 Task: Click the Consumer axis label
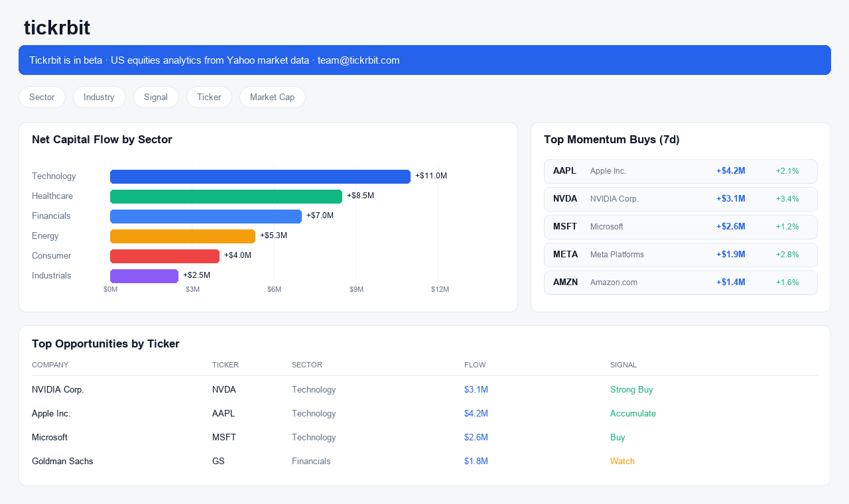pyautogui.click(x=51, y=256)
